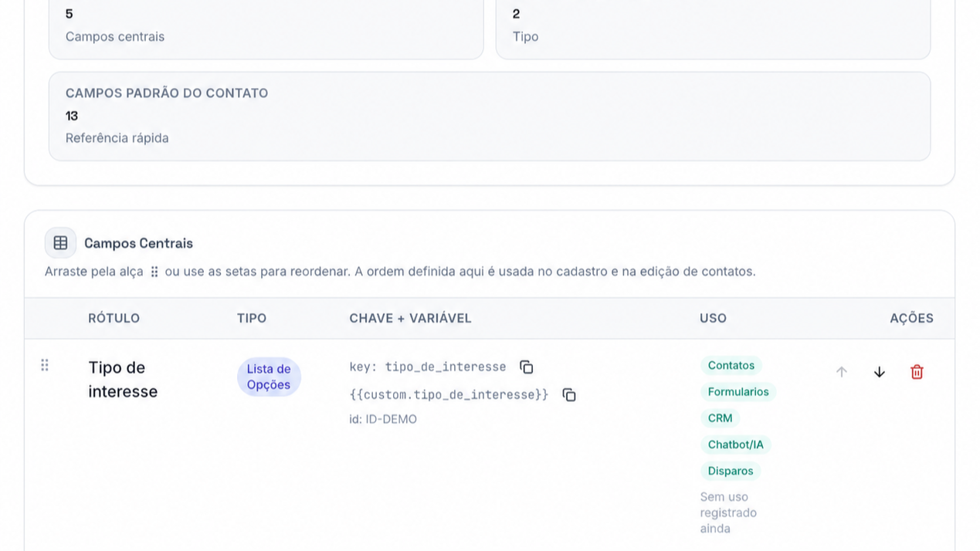Click the key: tipo_de_interesse text
Screen dimensions: 980x551
428,367
